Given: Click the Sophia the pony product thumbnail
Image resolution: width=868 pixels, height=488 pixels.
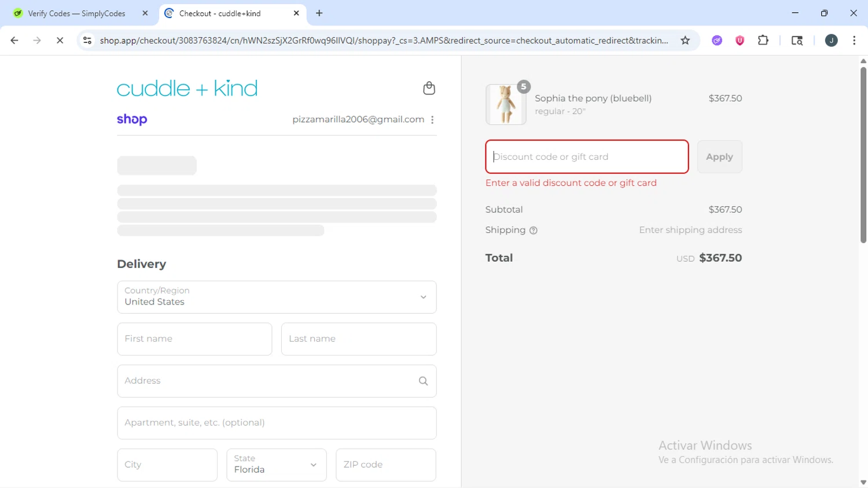Looking at the screenshot, I should click(506, 104).
